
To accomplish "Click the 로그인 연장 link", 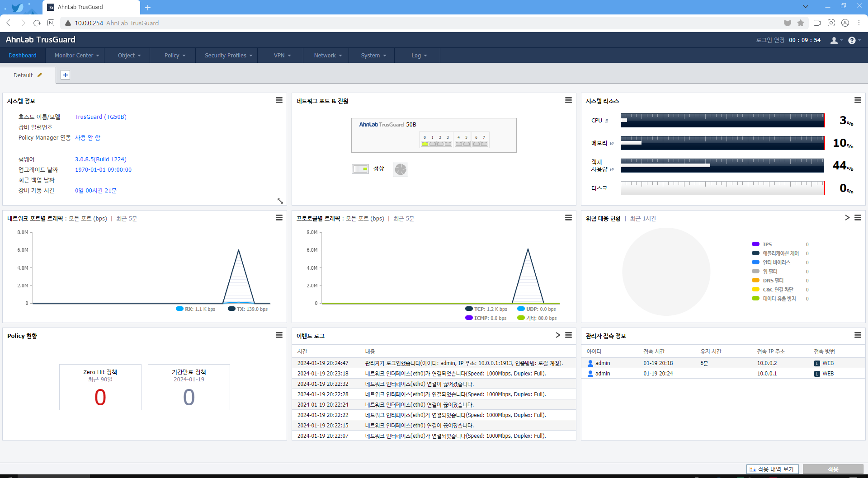I will coord(770,40).
